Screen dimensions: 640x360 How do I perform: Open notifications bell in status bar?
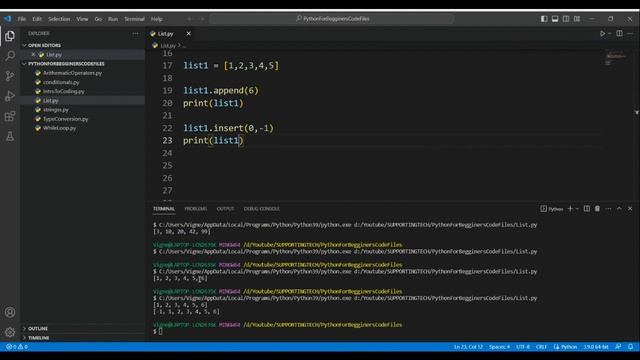(x=630, y=347)
